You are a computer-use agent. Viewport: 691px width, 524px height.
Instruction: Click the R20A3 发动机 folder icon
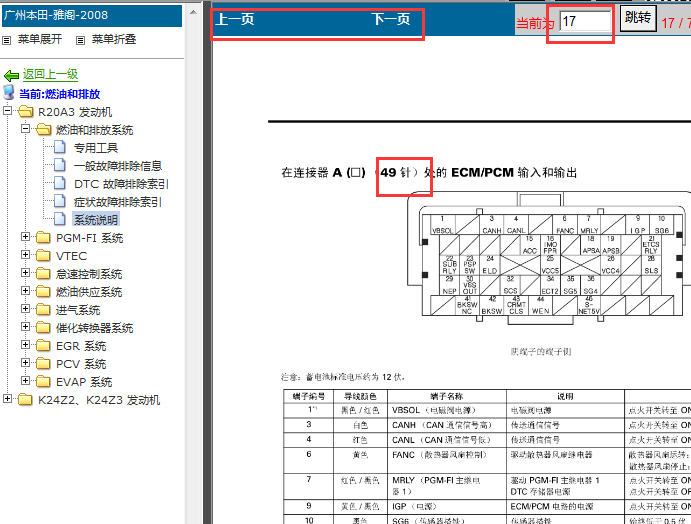(x=26, y=111)
